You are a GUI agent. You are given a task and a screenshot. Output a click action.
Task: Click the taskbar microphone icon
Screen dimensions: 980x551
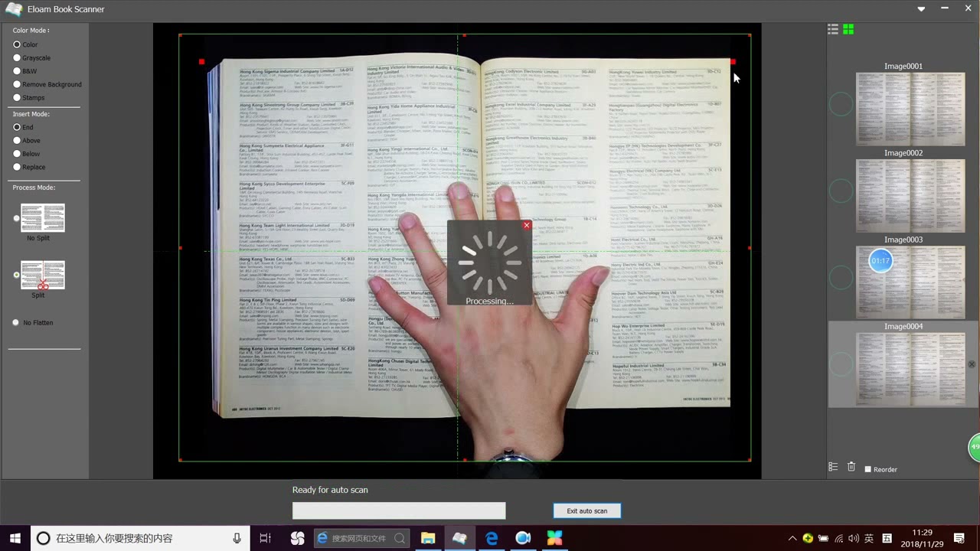click(x=237, y=538)
